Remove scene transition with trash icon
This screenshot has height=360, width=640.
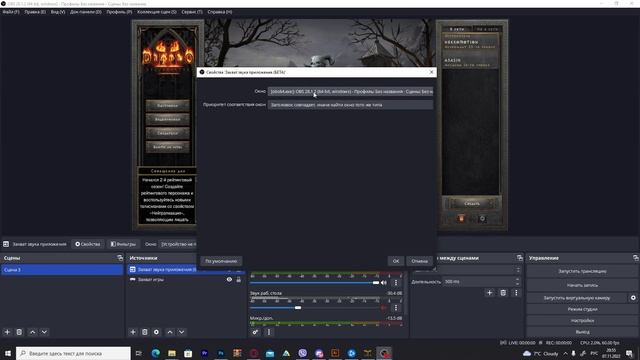click(503, 293)
